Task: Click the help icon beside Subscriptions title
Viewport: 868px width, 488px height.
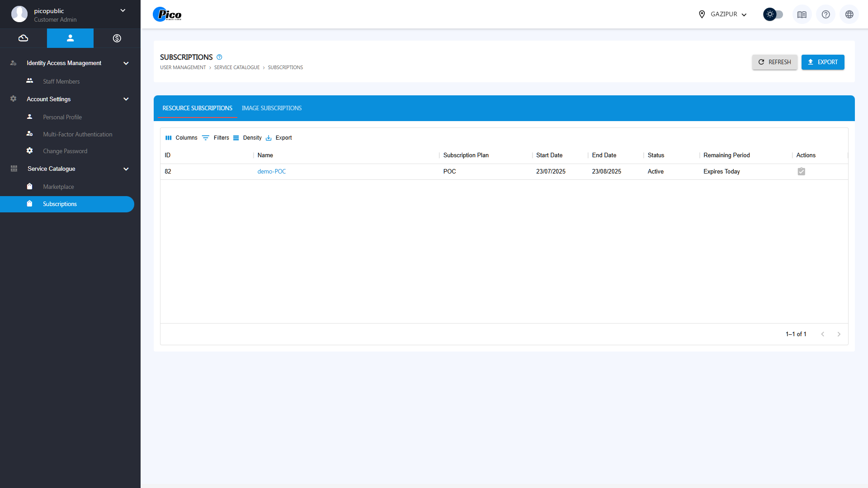Action: pyautogui.click(x=219, y=57)
